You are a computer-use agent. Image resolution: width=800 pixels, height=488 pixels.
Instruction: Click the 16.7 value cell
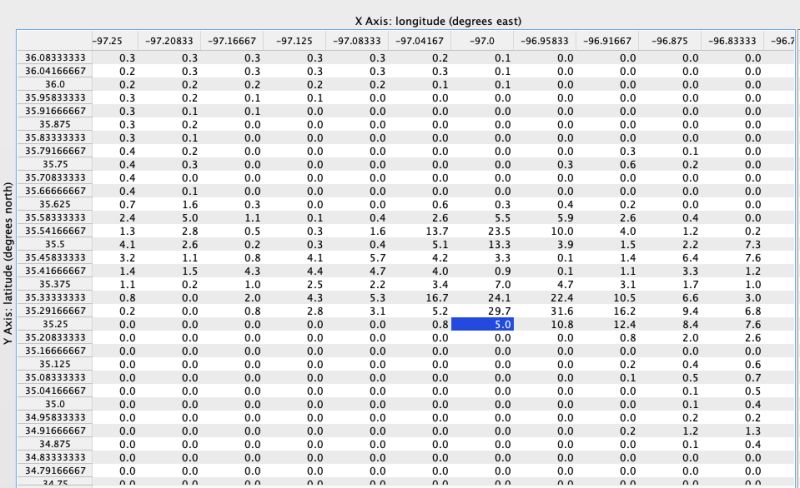(419, 298)
